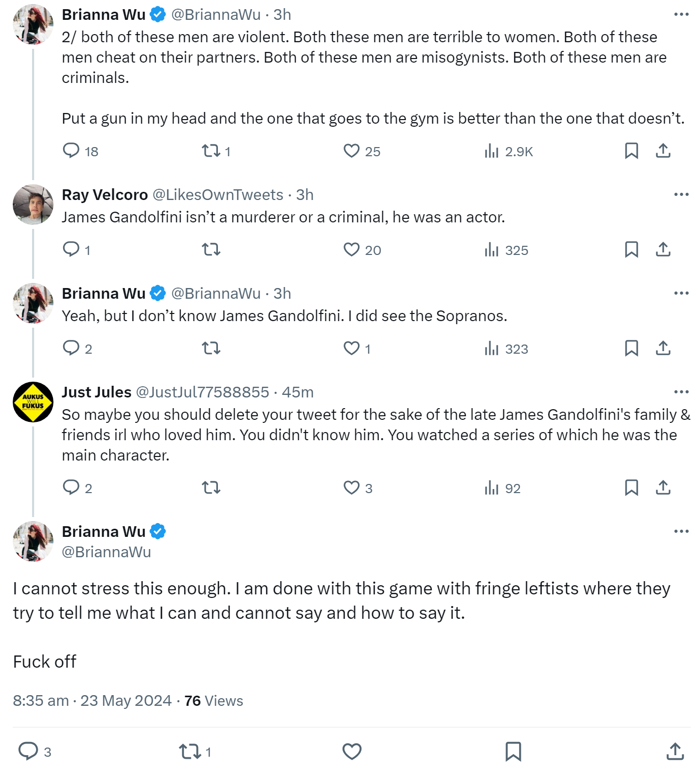Share the main tweet at the bottom
The height and width of the screenshot is (773, 700).
coord(675,751)
